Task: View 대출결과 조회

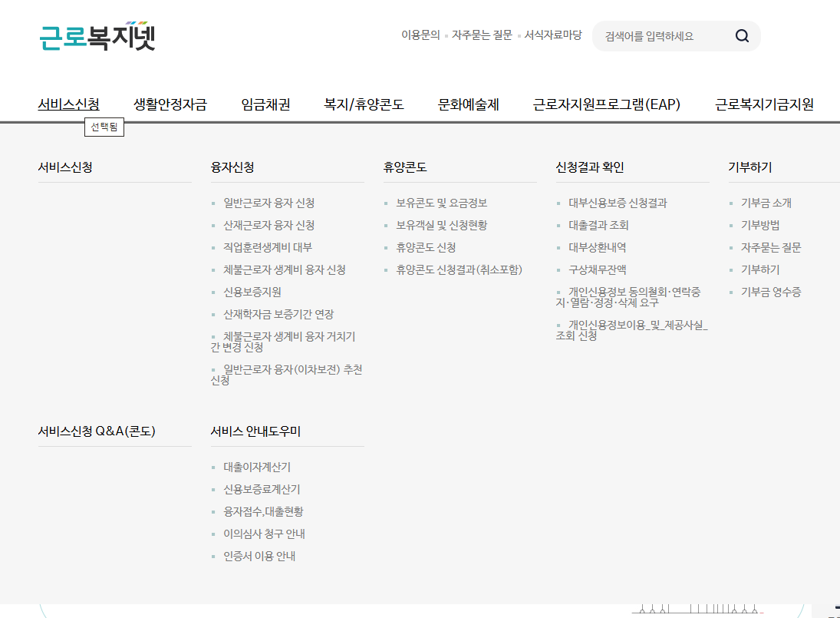Action: point(598,225)
